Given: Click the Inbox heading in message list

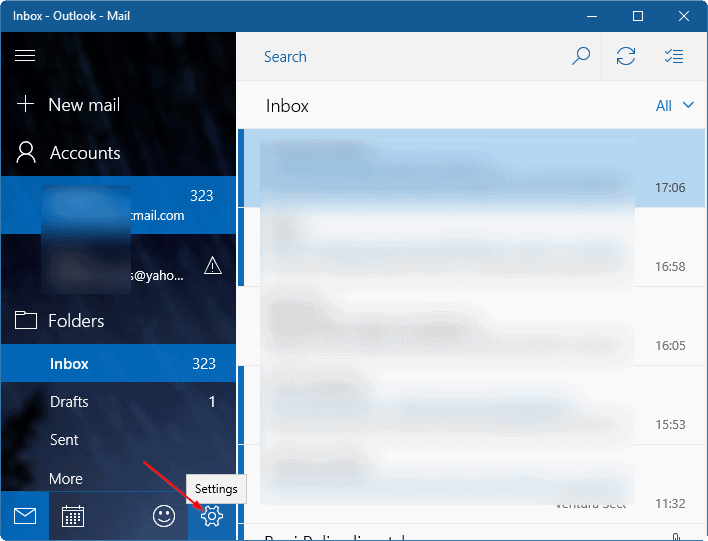Looking at the screenshot, I should [287, 106].
